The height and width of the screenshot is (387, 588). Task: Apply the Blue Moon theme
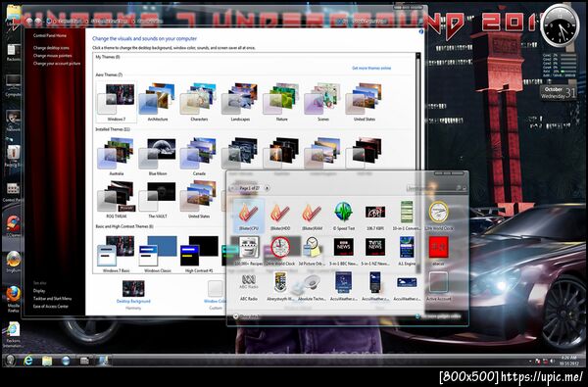click(x=158, y=156)
